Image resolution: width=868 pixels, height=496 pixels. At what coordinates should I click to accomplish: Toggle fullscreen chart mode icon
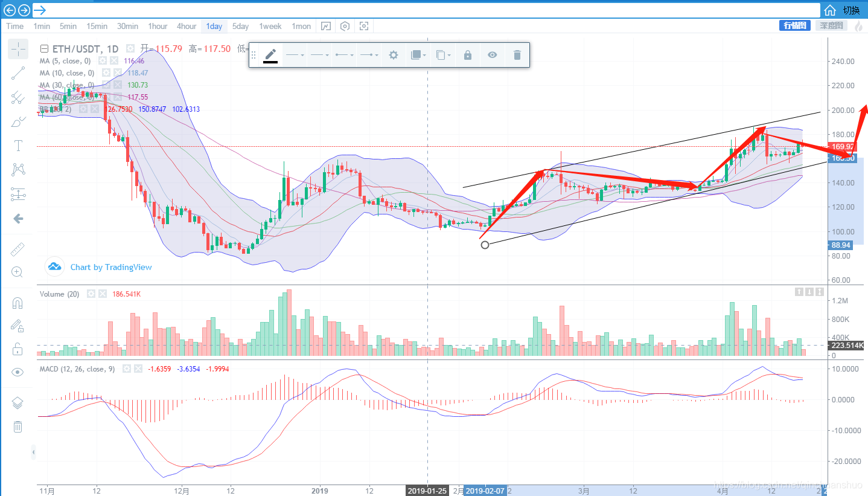[364, 26]
